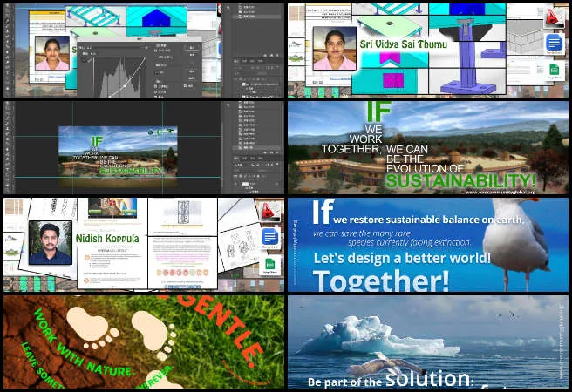
Task: Click the 'Nidish Koppula' name text
Action: pos(107,239)
